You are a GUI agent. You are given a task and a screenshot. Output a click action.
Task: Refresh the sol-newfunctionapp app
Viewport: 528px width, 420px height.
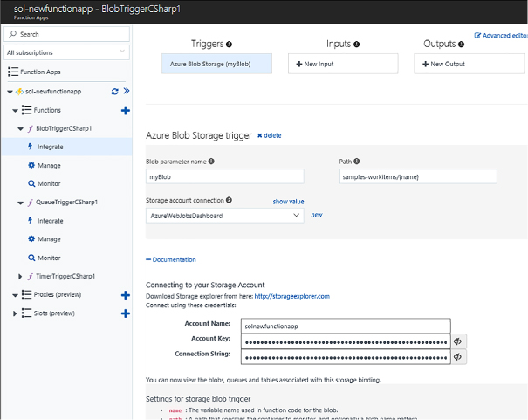pos(115,92)
